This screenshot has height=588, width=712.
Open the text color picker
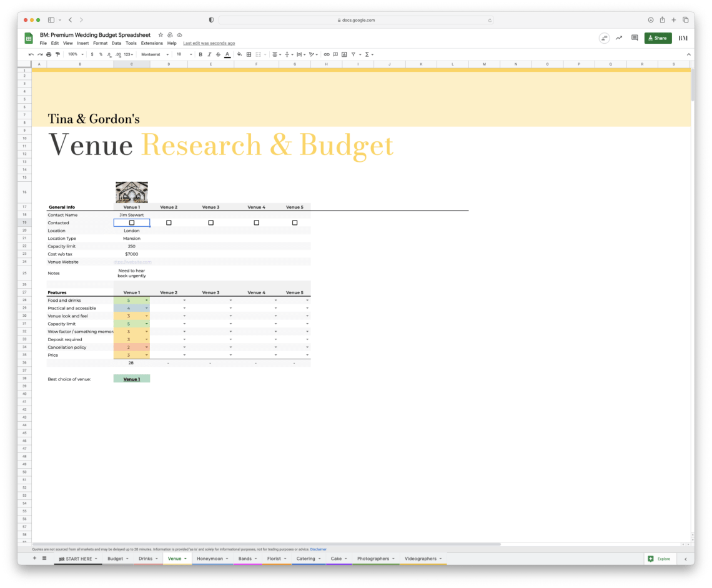(x=227, y=54)
